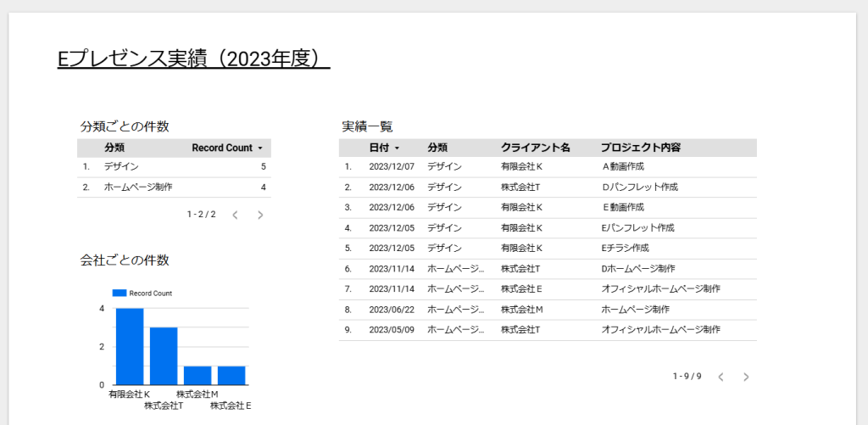Select the デザイン row in 分類ごとの件数 table
This screenshot has height=425, width=868.
coord(174,167)
